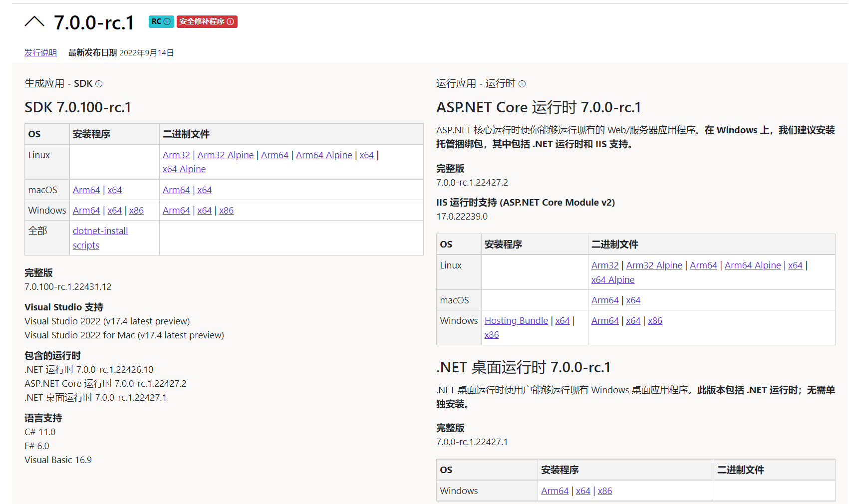849x504 pixels.
Task: Download SDK Windows x64 installer
Action: click(x=115, y=210)
